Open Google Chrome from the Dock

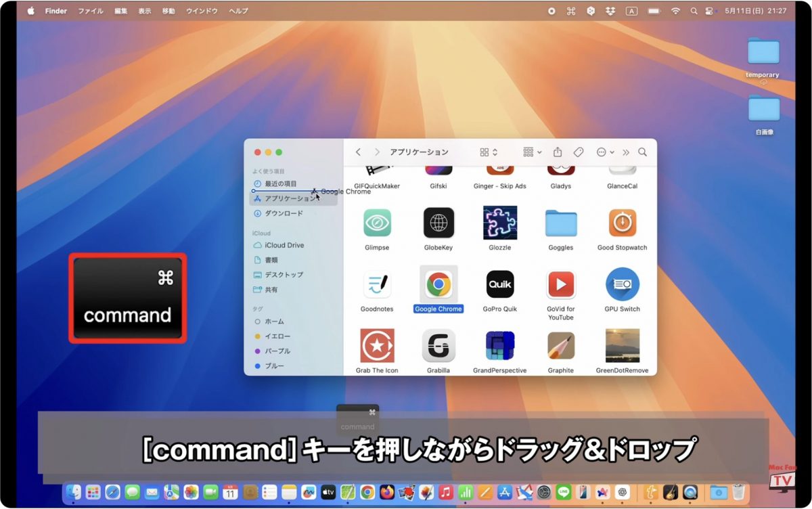pyautogui.click(x=367, y=492)
